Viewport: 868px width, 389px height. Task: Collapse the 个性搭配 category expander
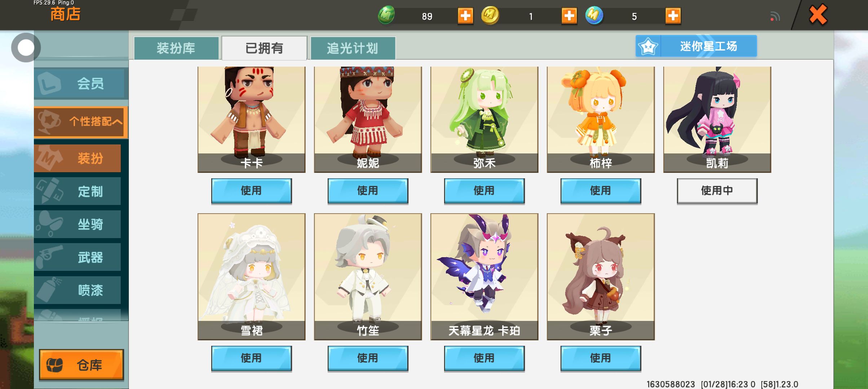81,122
